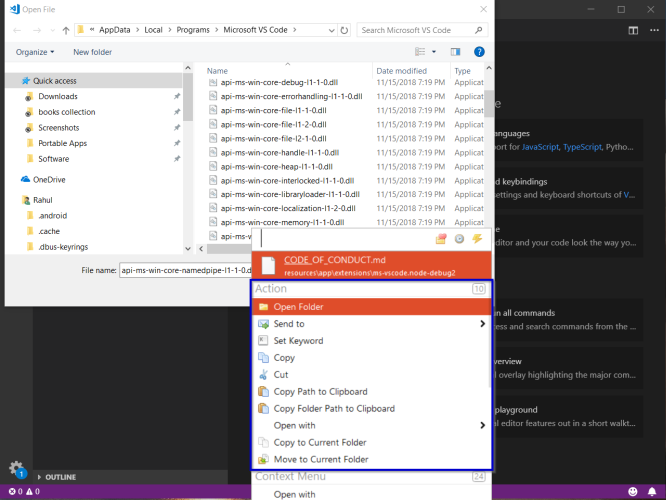Toggle the preview pane icon in dialog toolbar

pyautogui.click(x=455, y=52)
